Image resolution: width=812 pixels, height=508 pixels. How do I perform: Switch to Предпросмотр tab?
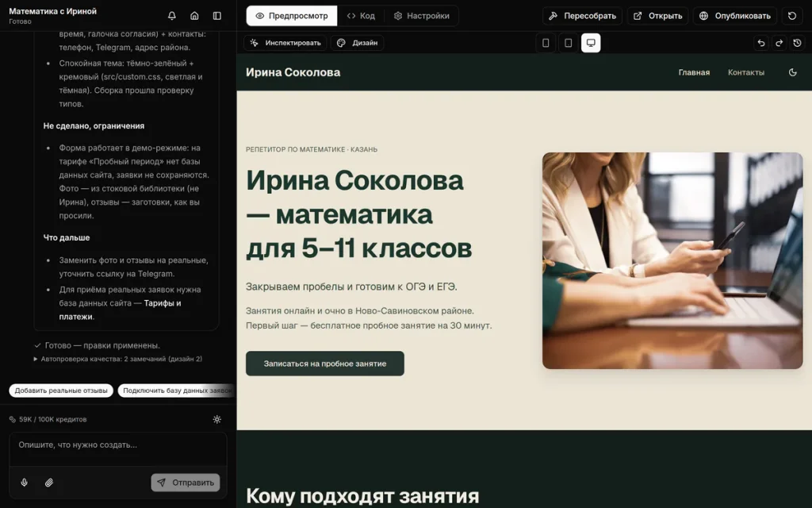click(x=292, y=16)
